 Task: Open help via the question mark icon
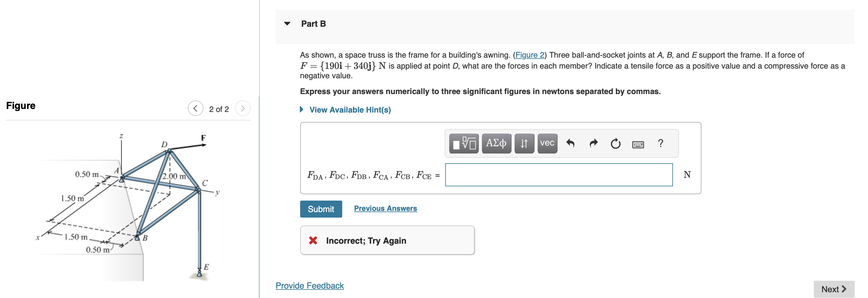[x=660, y=144]
